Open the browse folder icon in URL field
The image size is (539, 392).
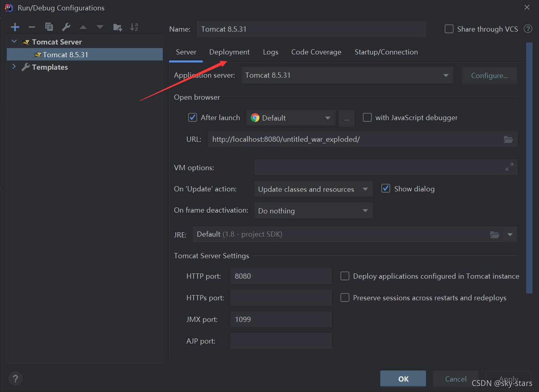pos(508,139)
